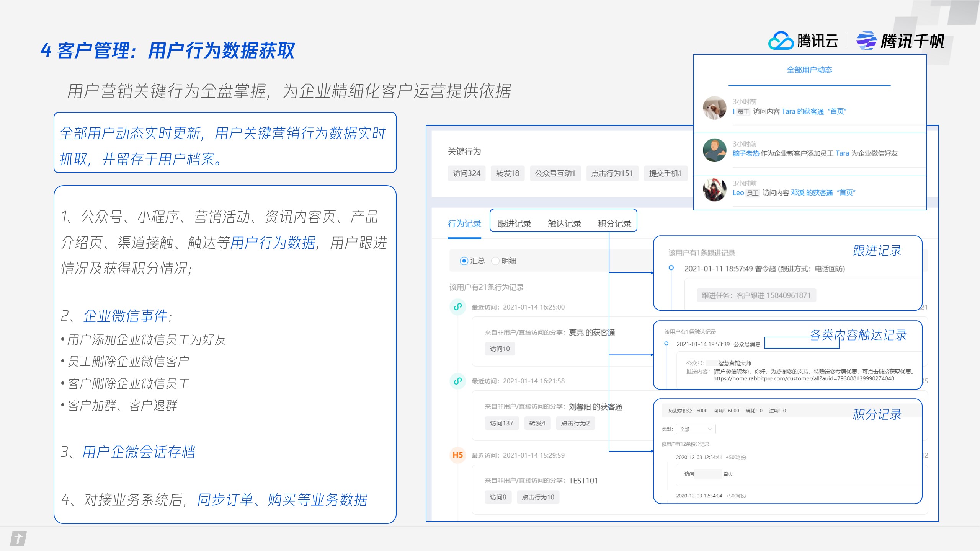Click the 公众号互动1 tag

(x=555, y=173)
